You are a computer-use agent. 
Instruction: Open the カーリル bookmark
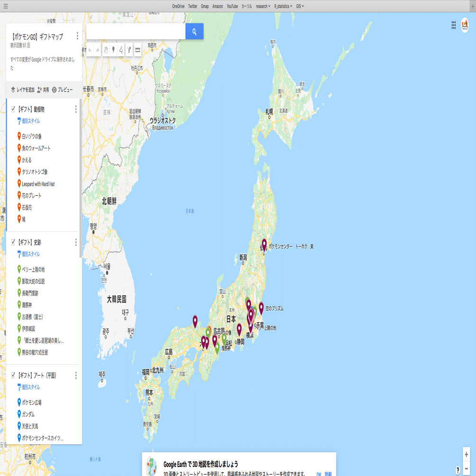(x=246, y=6)
